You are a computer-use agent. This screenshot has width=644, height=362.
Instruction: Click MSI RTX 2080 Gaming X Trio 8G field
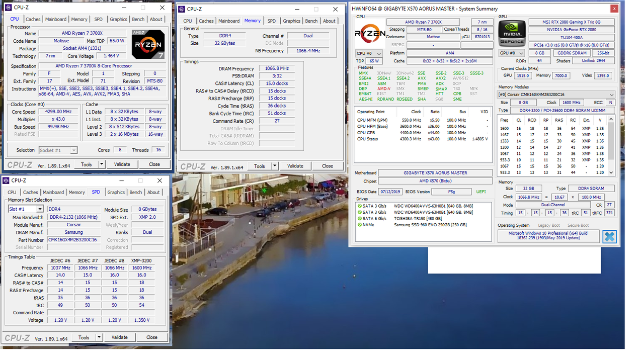coord(572,22)
